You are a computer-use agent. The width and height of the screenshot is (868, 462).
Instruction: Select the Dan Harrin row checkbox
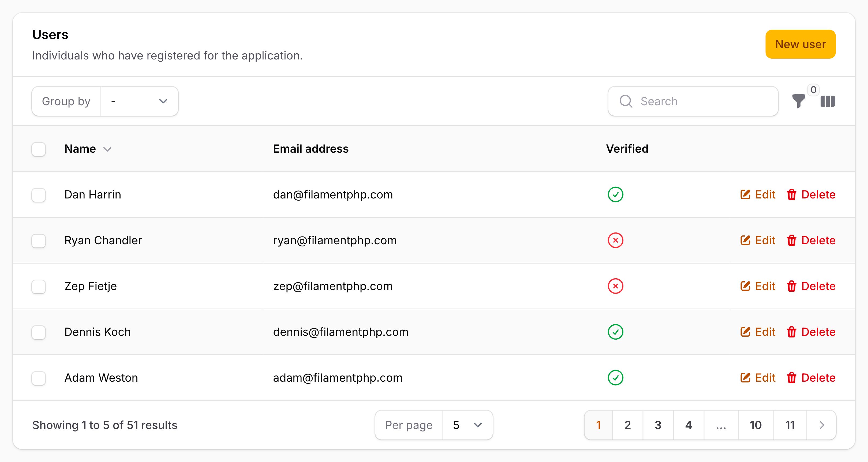tap(38, 195)
